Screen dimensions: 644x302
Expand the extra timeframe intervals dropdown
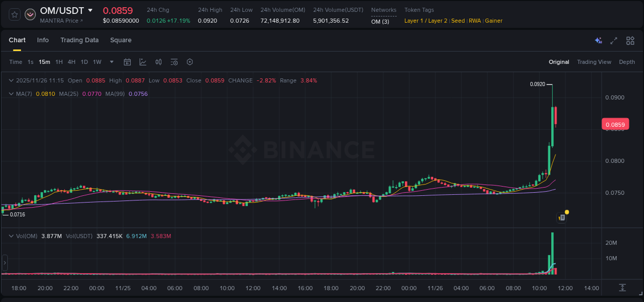(111, 62)
